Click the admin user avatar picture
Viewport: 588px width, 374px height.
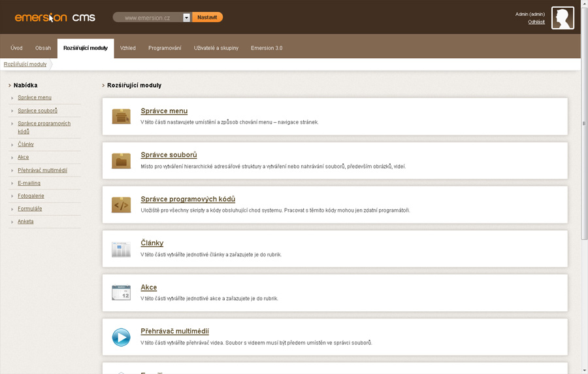pyautogui.click(x=563, y=18)
